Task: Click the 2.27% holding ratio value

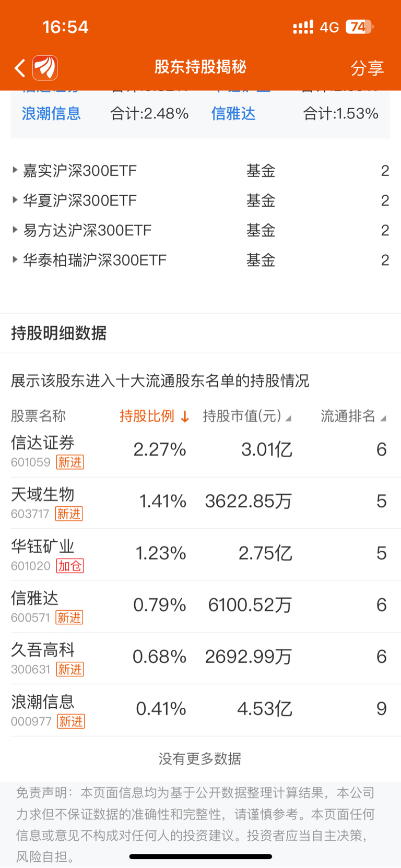Action: click(x=160, y=449)
